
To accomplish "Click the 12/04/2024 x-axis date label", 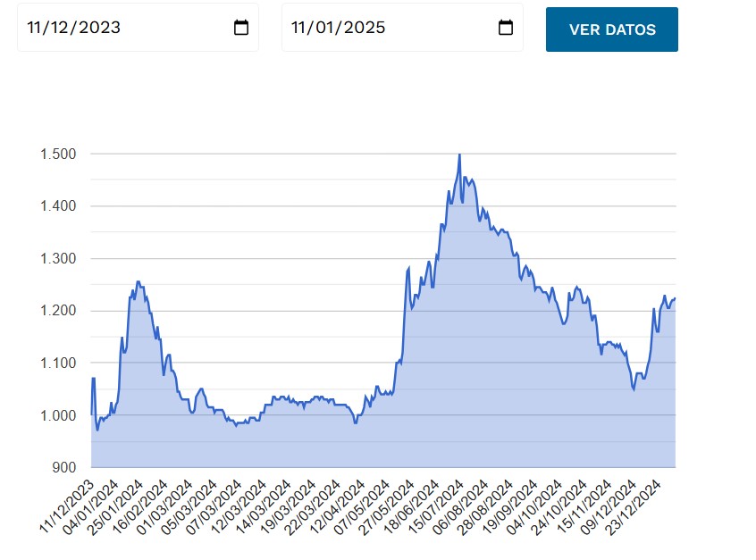I will click(x=338, y=506).
